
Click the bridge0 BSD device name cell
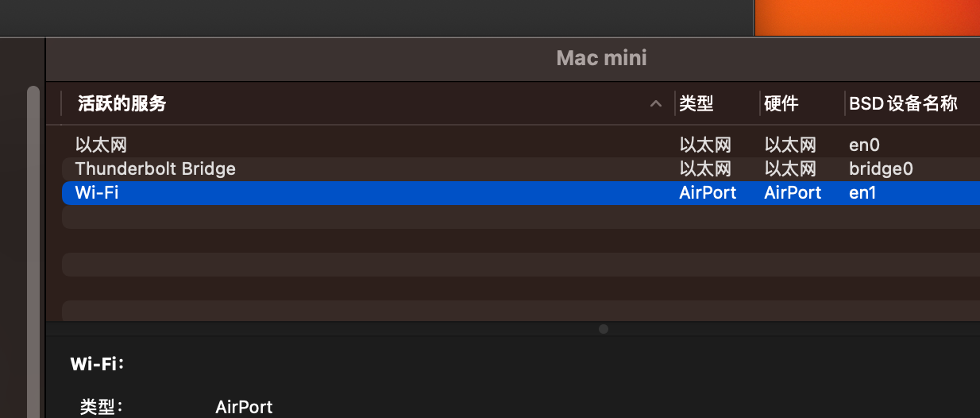881,168
